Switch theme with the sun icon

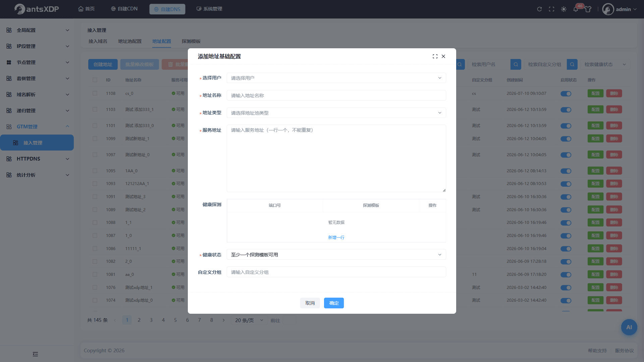563,9
